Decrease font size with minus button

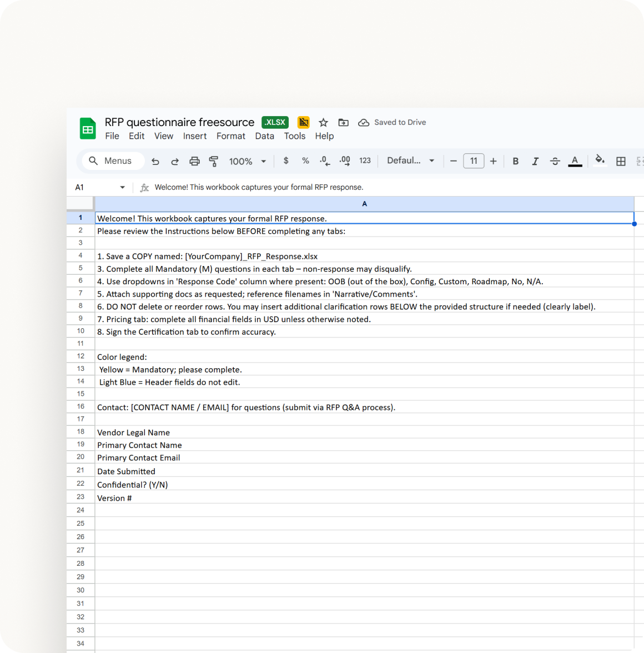tap(454, 161)
